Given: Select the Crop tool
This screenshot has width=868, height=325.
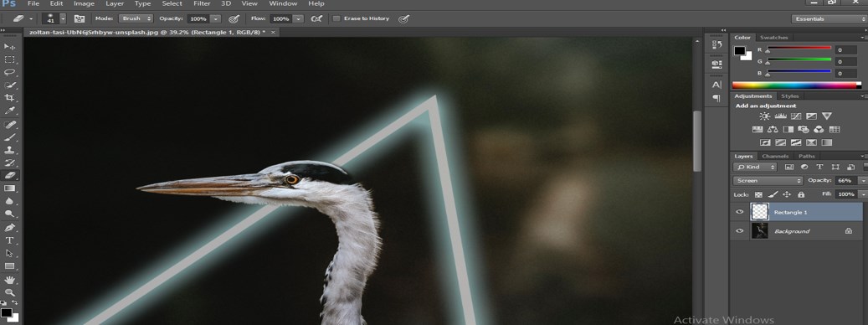Looking at the screenshot, I should click(x=9, y=98).
